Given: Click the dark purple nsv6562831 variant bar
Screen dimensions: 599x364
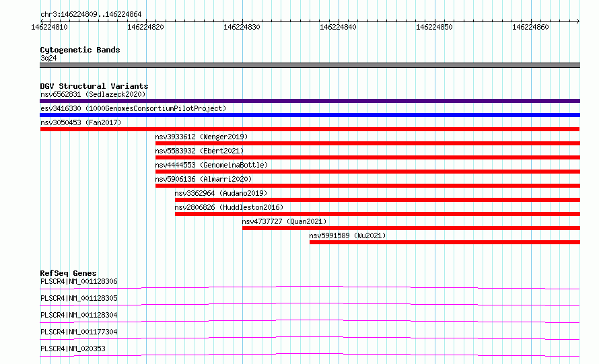Looking at the screenshot, I should 310,101.
